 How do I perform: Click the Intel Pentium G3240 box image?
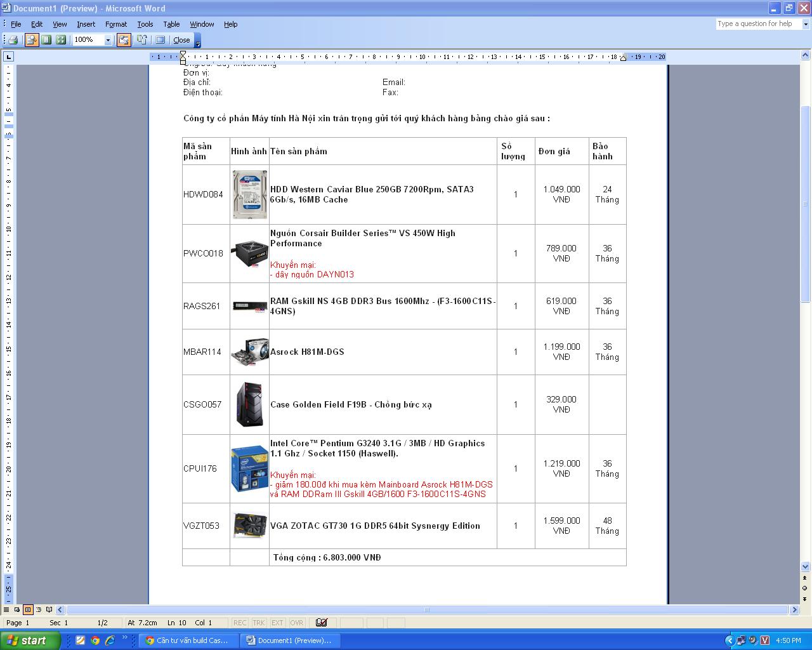tap(249, 468)
